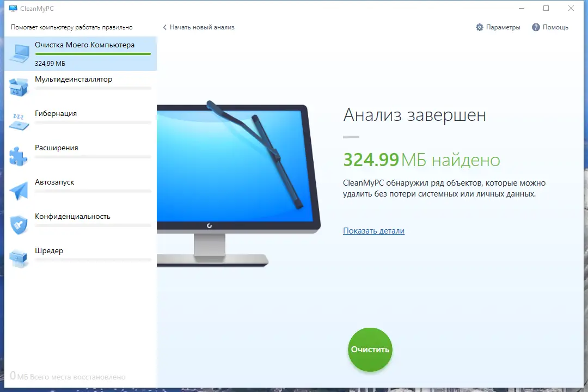Viewport: 588px width, 392px height.
Task: Click the 324,99 МБ size in the sidebar
Action: click(50, 64)
